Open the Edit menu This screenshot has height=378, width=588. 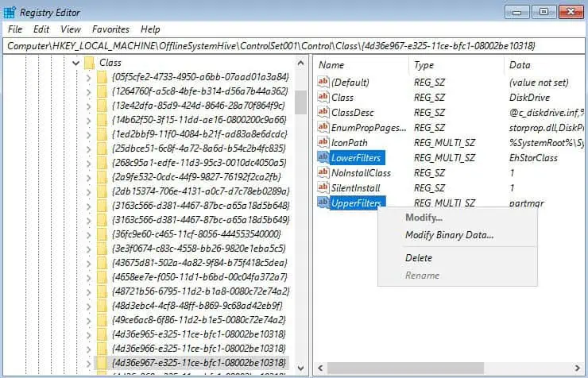coord(41,29)
